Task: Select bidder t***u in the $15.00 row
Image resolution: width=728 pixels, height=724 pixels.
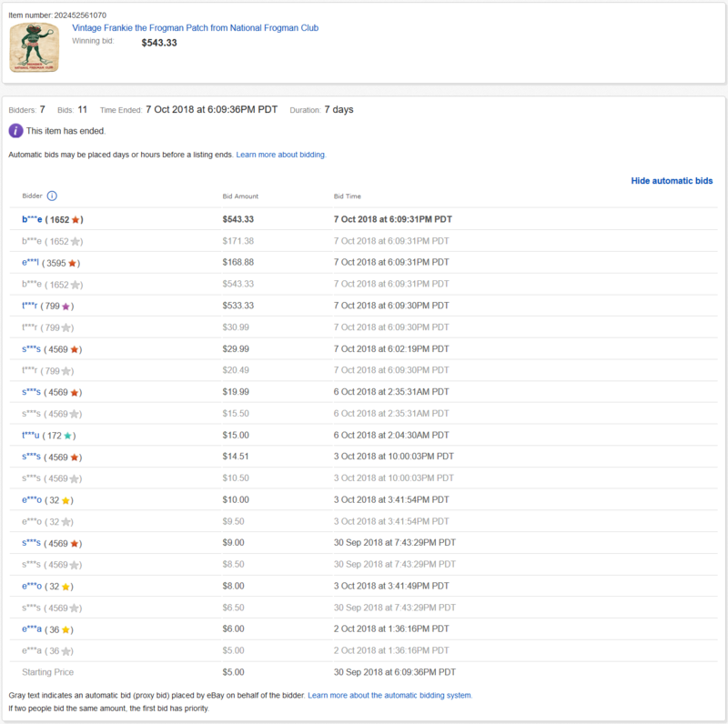Action: click(x=30, y=436)
